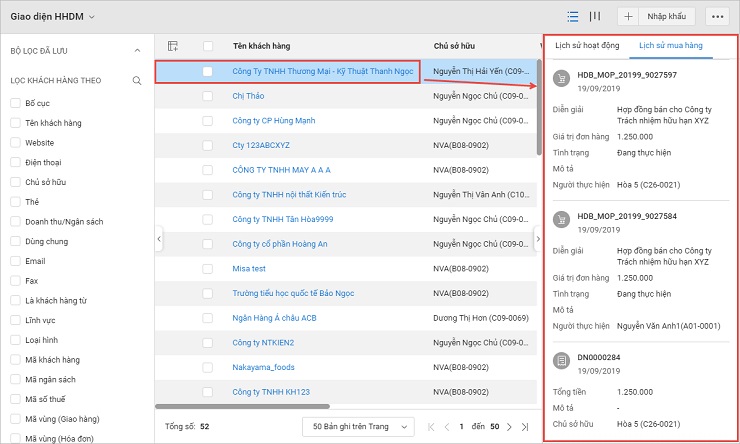Open customer Ngân Hàng Á châu ACB

click(x=274, y=318)
